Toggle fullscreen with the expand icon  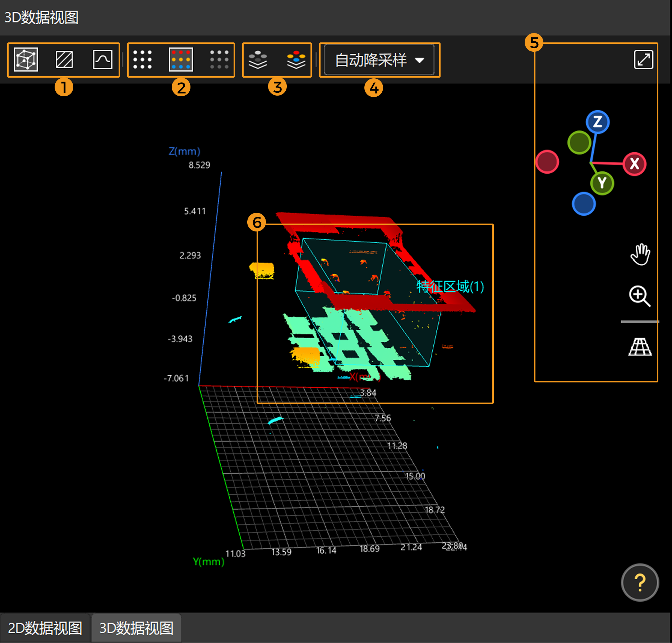[x=643, y=60]
